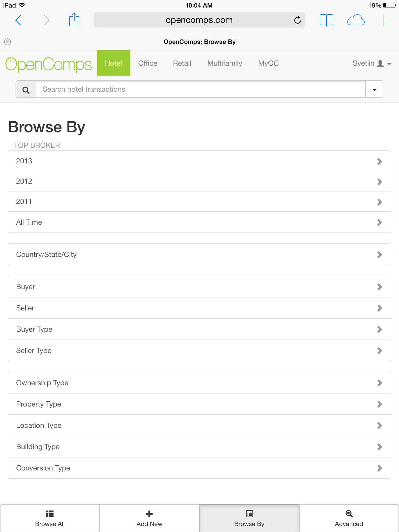The image size is (399, 532).
Task: Open the Safari share sheet icon
Action: 74,20
